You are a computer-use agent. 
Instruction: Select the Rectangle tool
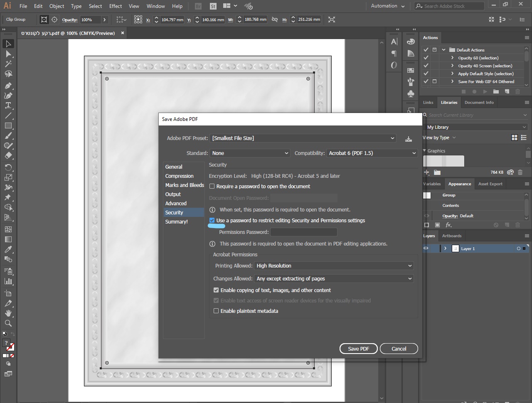coord(8,125)
